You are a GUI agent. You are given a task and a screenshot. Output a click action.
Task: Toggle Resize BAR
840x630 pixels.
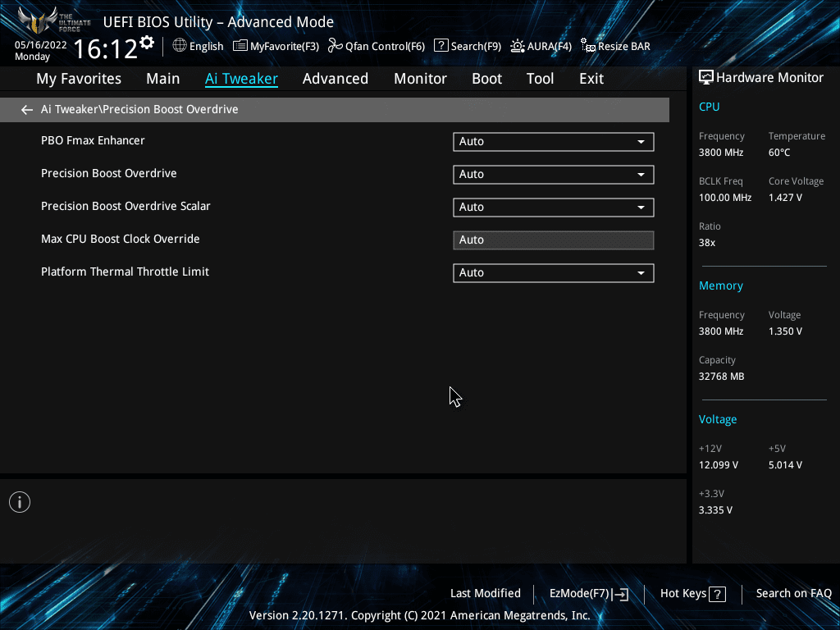tap(615, 46)
